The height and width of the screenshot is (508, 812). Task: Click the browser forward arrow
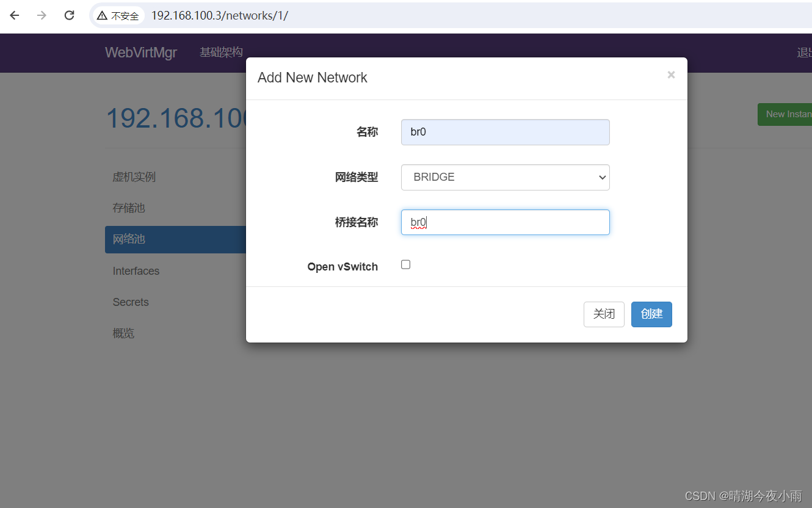coord(42,15)
